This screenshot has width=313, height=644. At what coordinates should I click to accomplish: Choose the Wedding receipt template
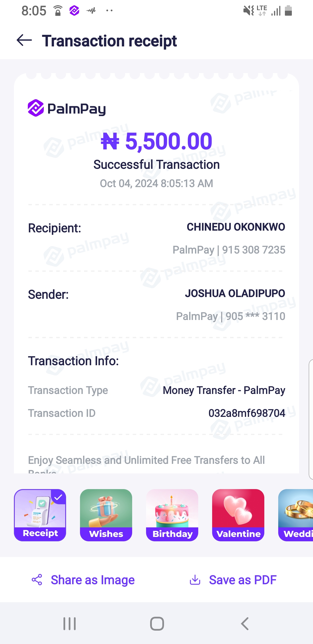pos(296,515)
